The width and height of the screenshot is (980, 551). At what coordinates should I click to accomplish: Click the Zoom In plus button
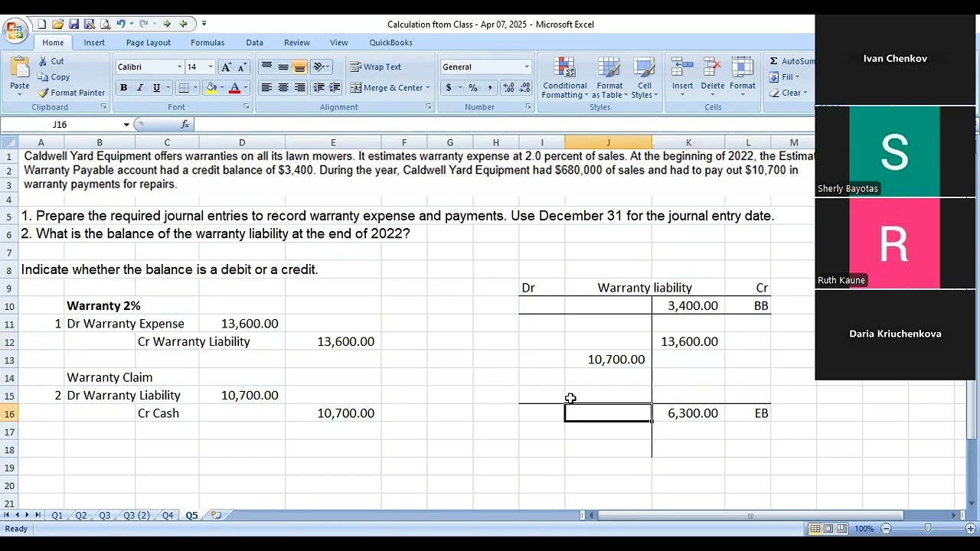970,529
